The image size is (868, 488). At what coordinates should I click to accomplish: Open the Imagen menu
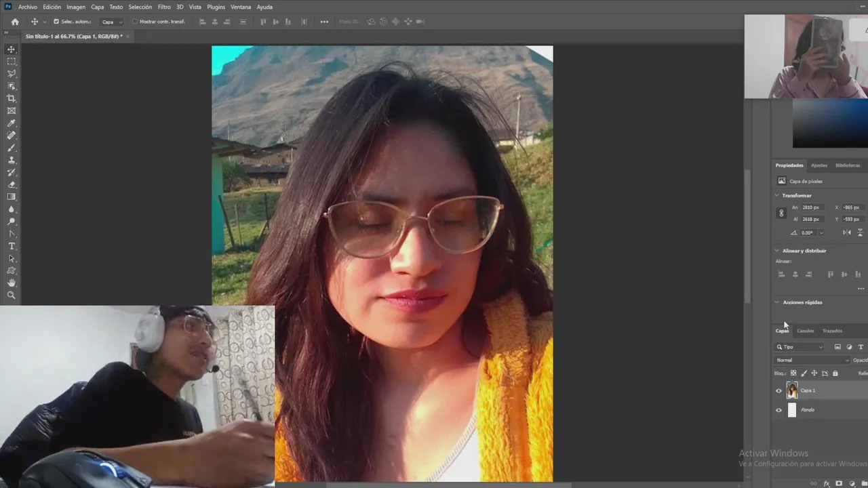76,7
